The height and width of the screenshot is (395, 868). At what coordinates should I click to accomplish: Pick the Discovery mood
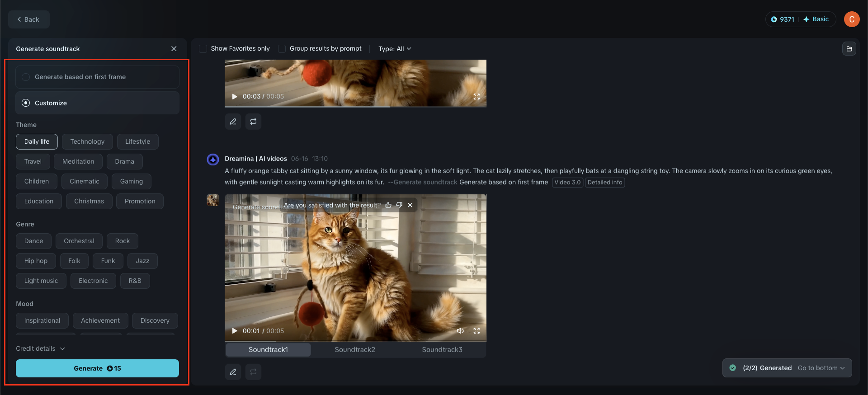coord(155,321)
